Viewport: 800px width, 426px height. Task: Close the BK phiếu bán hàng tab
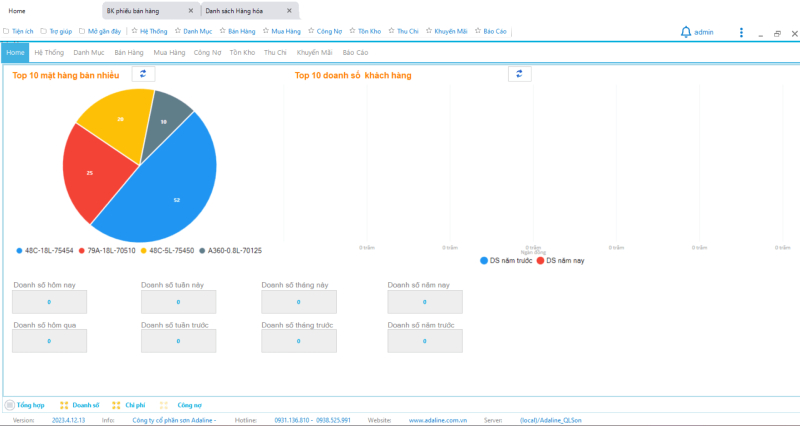pyautogui.click(x=191, y=10)
